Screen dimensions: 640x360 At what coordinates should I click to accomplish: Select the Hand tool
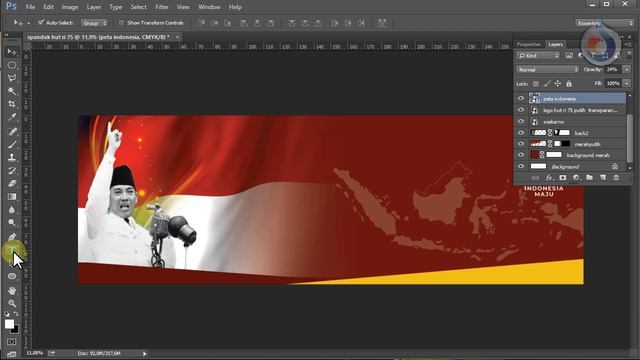coord(12,291)
